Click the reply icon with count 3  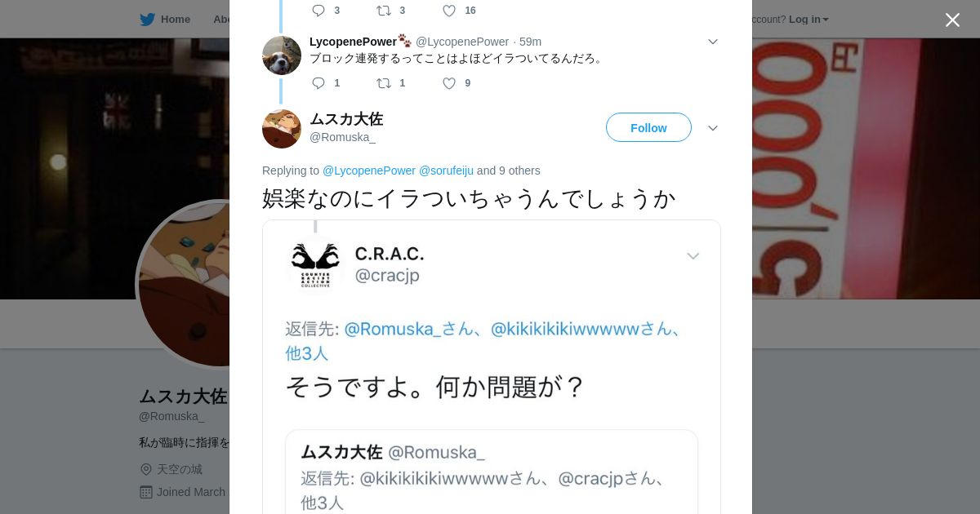coord(318,11)
